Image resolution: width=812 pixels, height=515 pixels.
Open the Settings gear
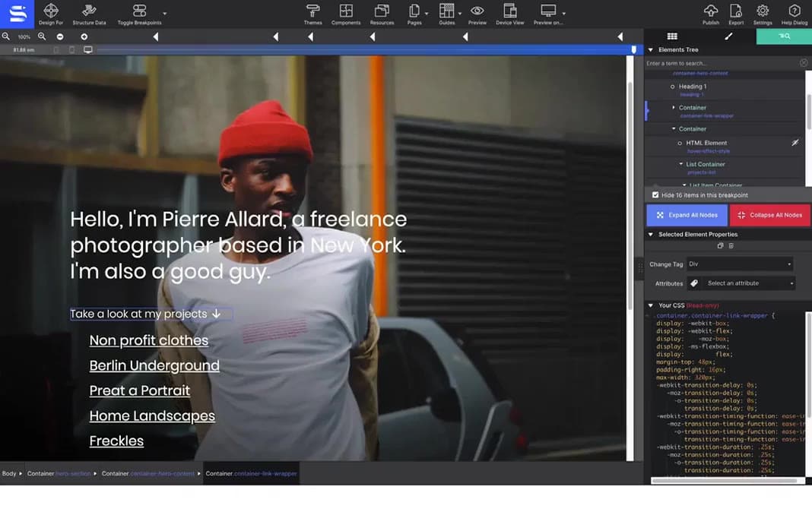763,14
